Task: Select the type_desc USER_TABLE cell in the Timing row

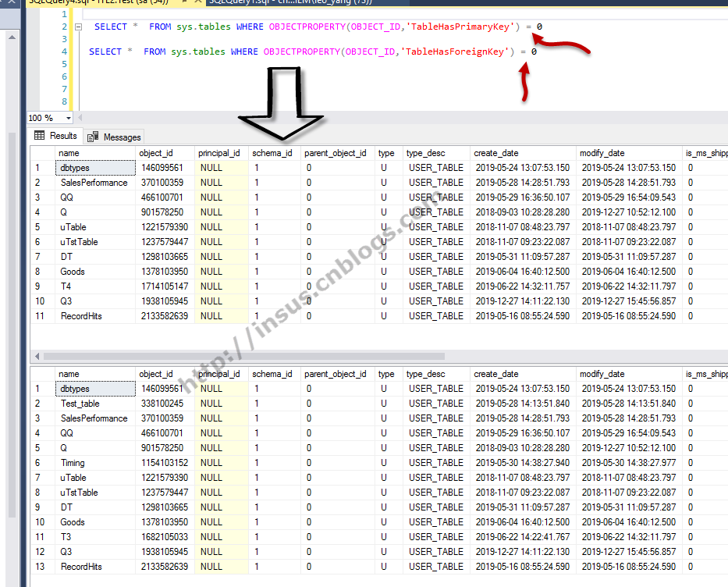Action: [x=436, y=463]
